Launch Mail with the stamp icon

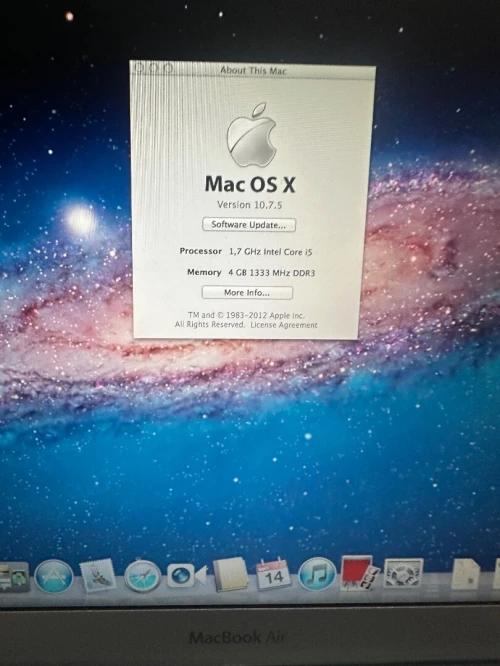coord(98,576)
